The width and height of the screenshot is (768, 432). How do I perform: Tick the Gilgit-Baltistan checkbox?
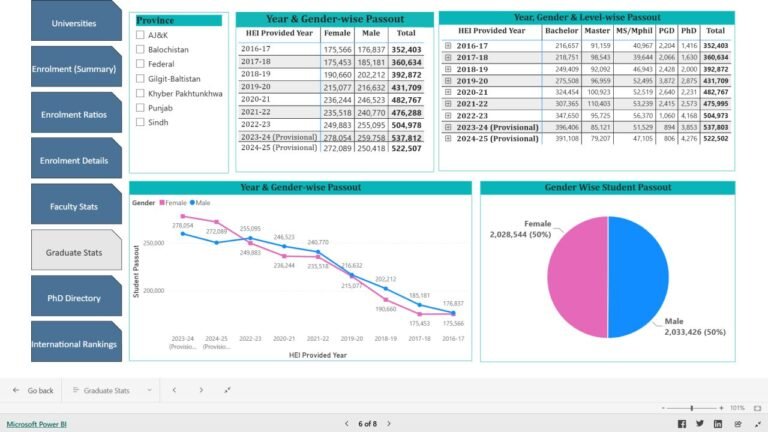coord(140,78)
